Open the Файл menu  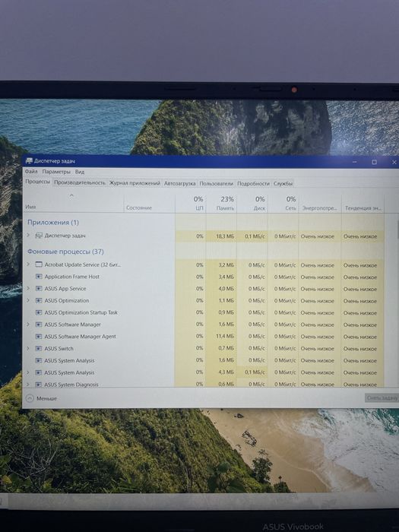pyautogui.click(x=31, y=172)
